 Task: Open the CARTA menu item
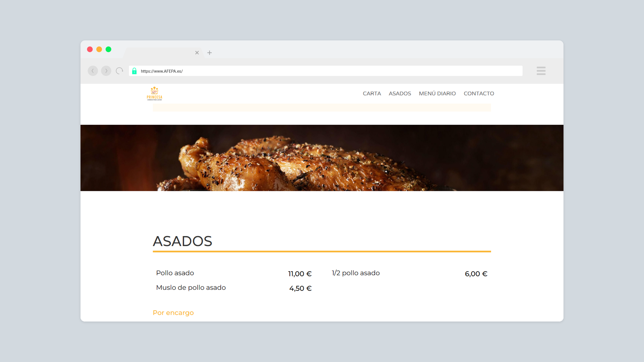pos(372,94)
